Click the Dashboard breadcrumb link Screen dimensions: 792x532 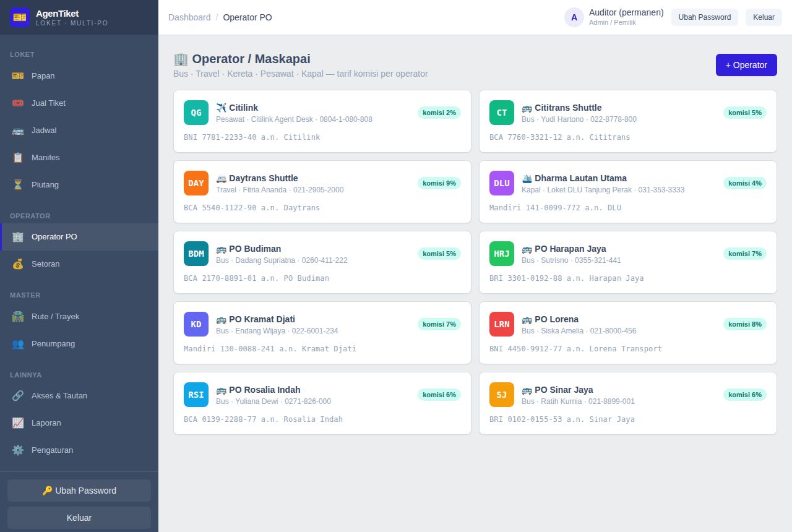[x=189, y=17]
